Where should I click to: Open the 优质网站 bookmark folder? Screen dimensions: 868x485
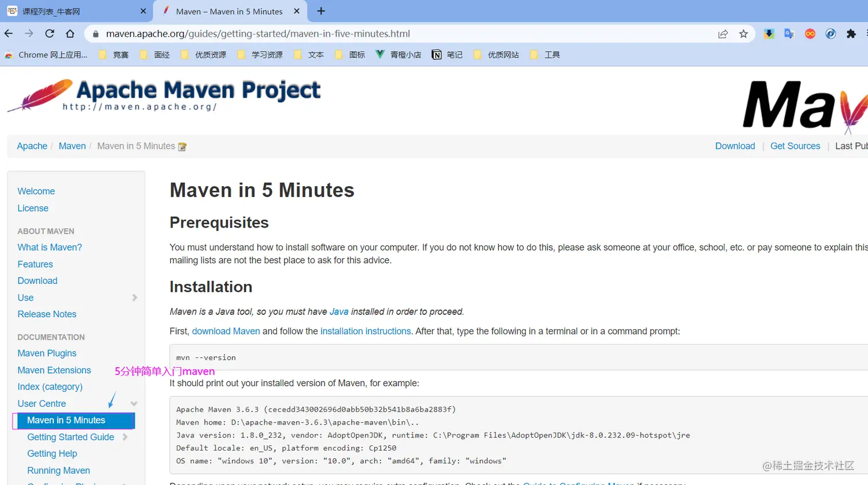[x=496, y=55]
